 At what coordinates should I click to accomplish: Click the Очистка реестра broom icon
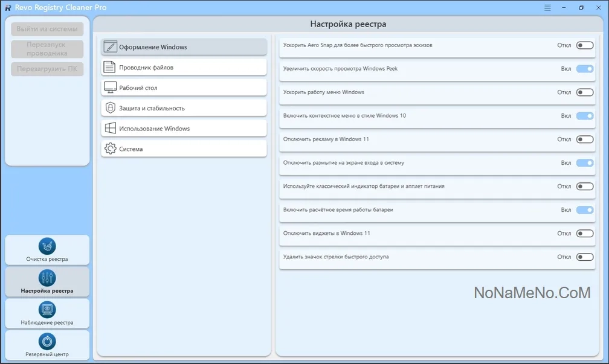pos(47,246)
